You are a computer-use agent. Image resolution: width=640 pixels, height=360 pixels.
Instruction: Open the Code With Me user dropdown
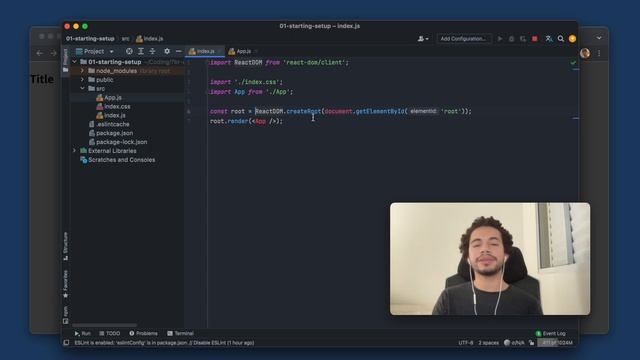(x=423, y=39)
